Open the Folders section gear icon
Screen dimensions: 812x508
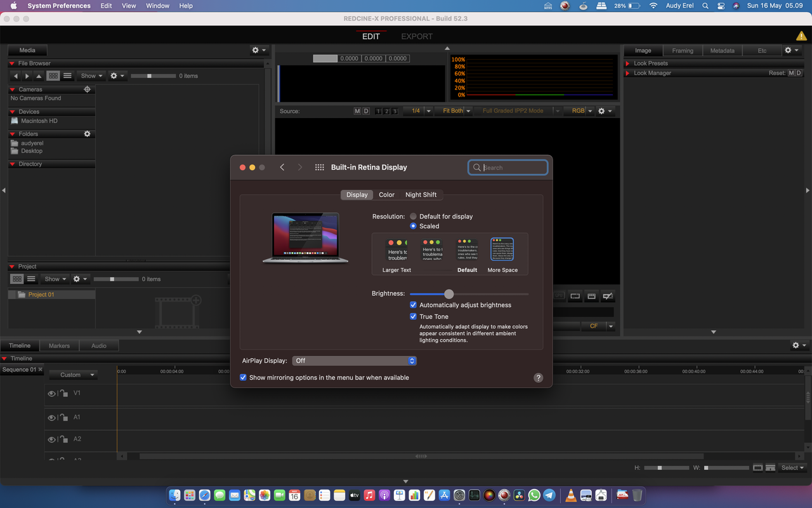[x=88, y=134]
